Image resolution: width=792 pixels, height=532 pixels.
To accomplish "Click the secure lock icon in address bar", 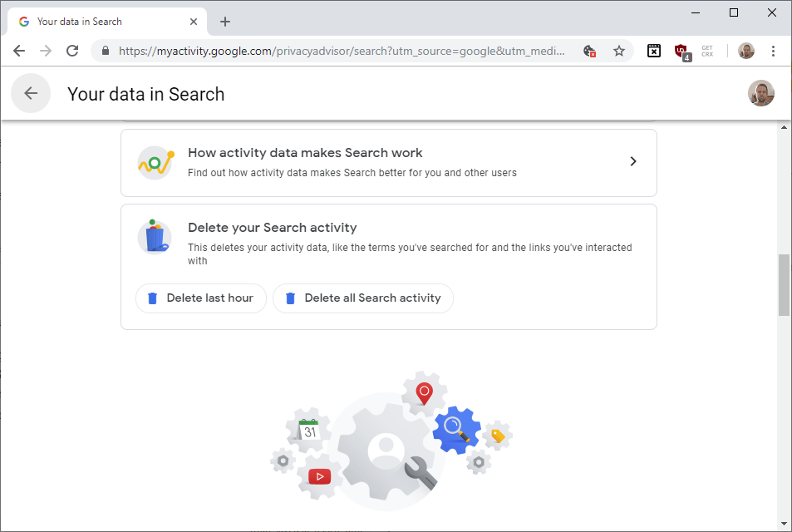I will (x=105, y=51).
